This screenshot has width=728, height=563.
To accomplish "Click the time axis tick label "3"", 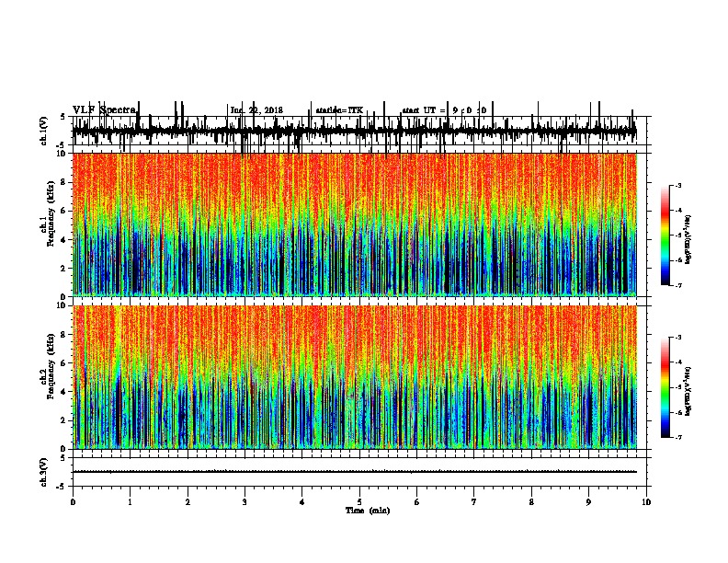I will point(245,502).
